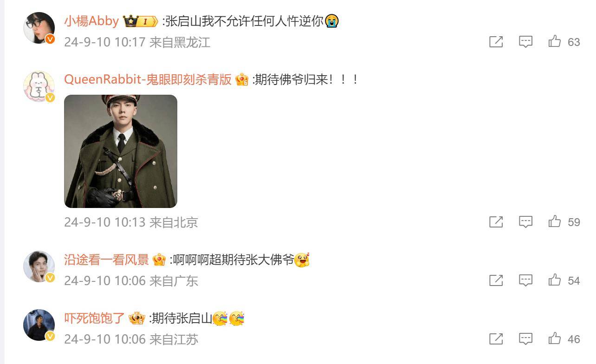Repost 吓死饱饱了's comment
Screen dimensions: 596x364
pyautogui.click(x=496, y=339)
